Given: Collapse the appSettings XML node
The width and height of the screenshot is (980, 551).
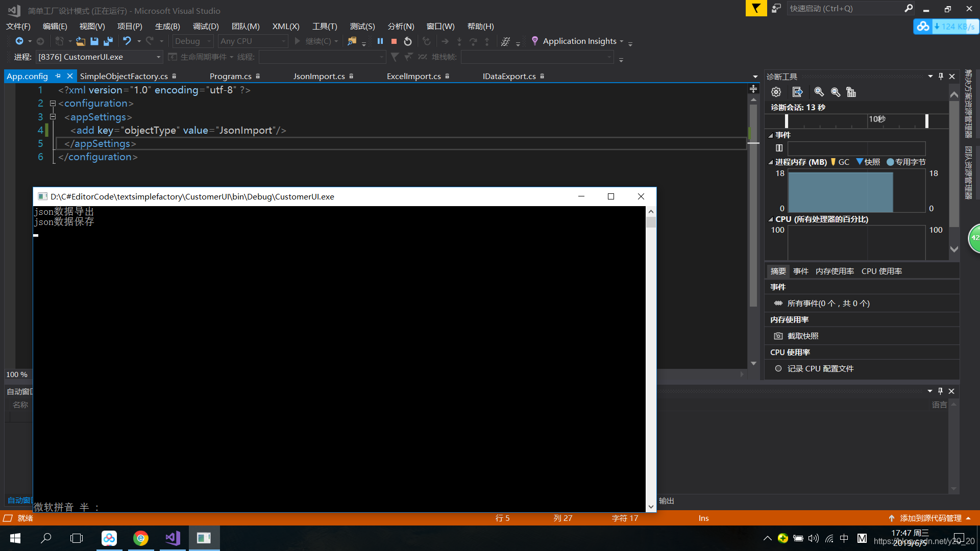Looking at the screenshot, I should click(53, 117).
